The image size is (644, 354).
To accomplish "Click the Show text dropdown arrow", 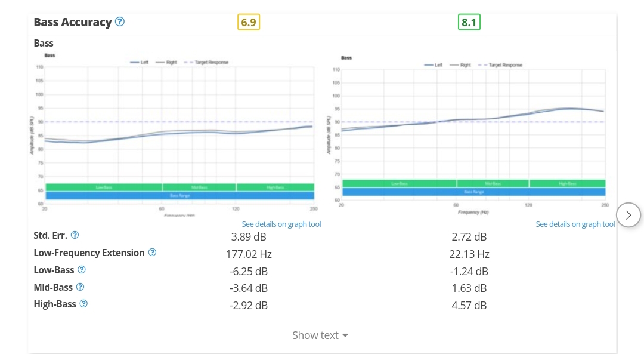I will 345,335.
